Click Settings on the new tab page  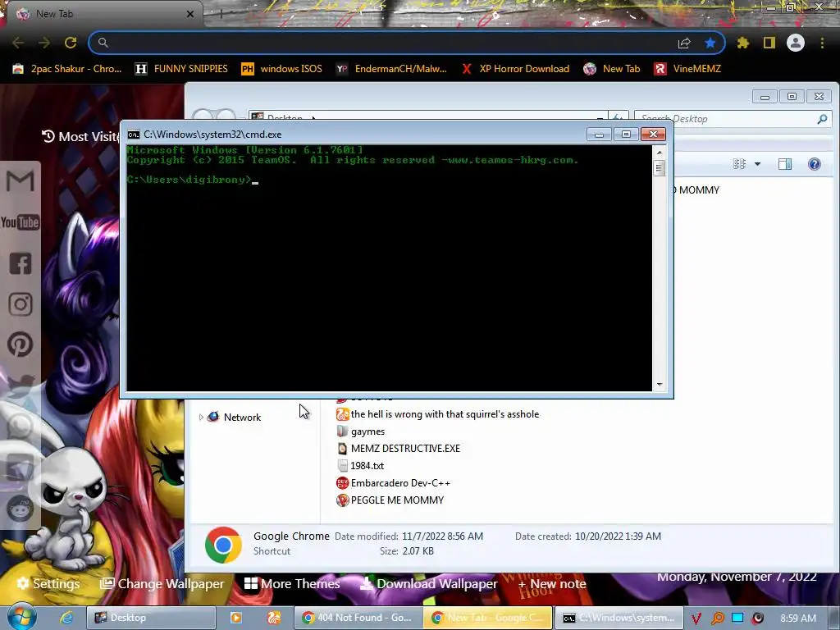(48, 583)
